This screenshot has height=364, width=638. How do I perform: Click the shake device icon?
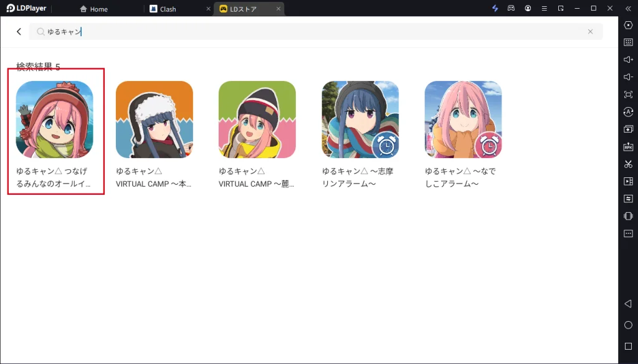pyautogui.click(x=628, y=216)
